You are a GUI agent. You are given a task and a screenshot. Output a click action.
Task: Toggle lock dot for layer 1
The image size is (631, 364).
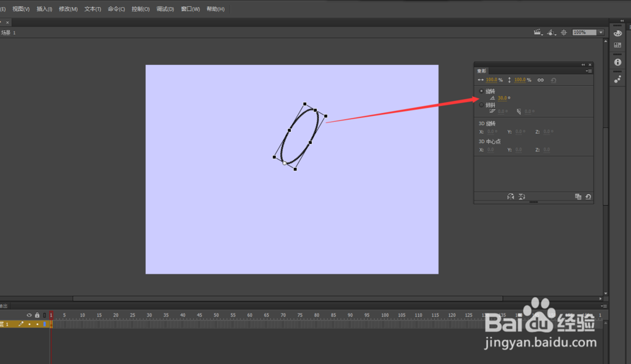pyautogui.click(x=37, y=324)
